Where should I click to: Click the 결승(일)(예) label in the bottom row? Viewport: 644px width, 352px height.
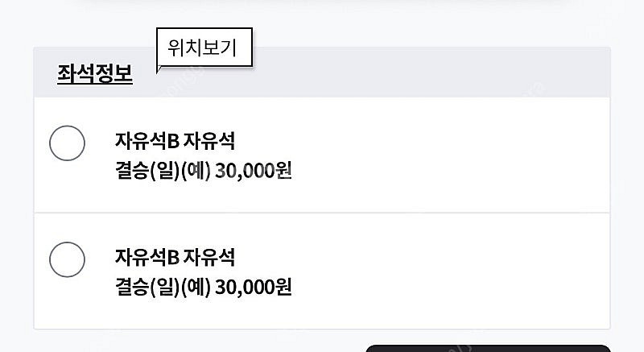[163, 288]
